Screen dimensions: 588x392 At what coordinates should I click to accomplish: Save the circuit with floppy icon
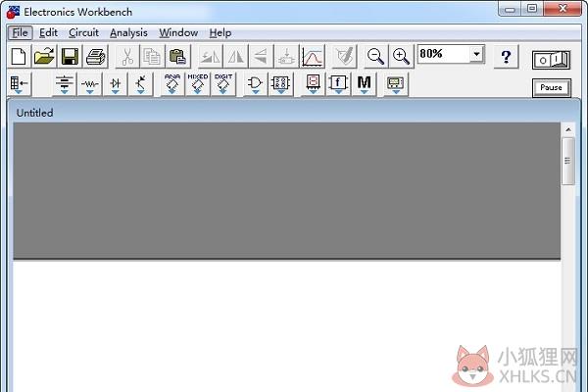point(70,57)
